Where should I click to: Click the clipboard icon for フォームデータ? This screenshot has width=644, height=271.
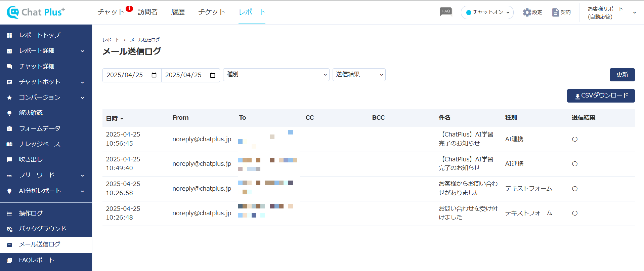tap(9, 129)
